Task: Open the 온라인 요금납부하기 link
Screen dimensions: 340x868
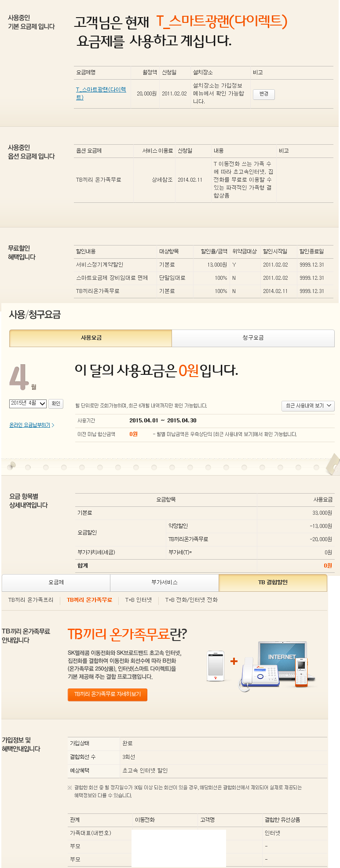Action: pos(32,425)
